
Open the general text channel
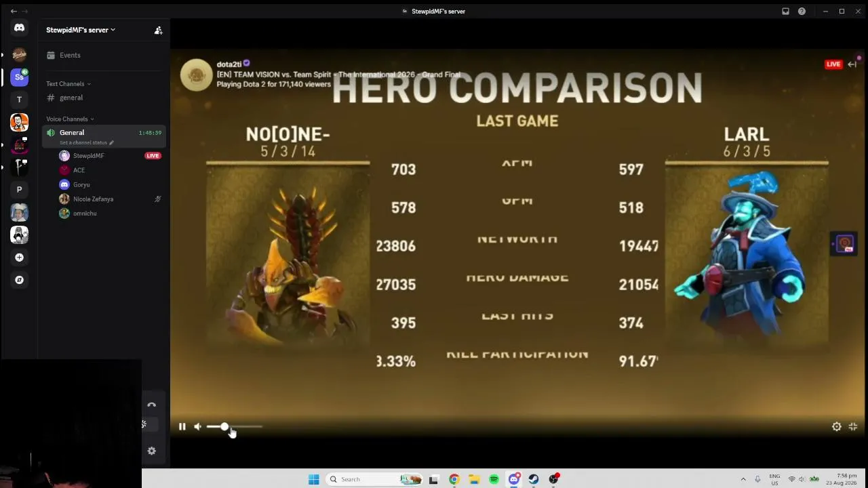tap(104, 98)
